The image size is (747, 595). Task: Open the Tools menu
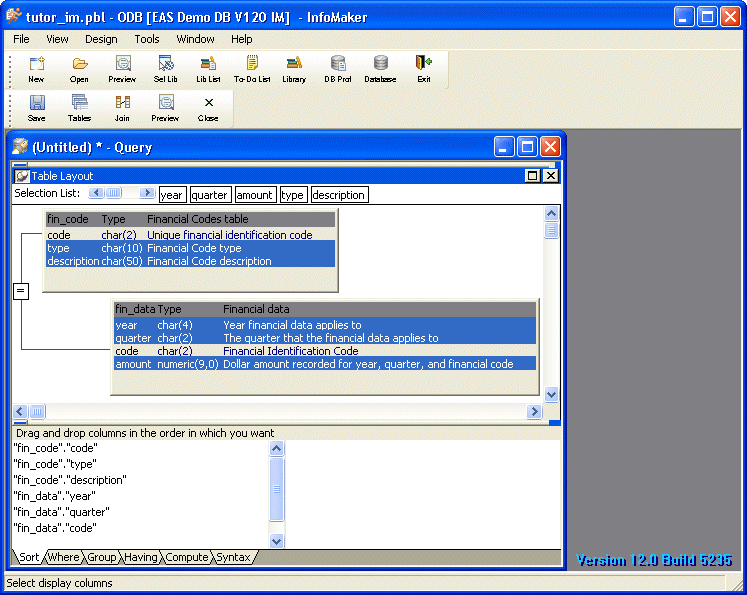tap(147, 39)
